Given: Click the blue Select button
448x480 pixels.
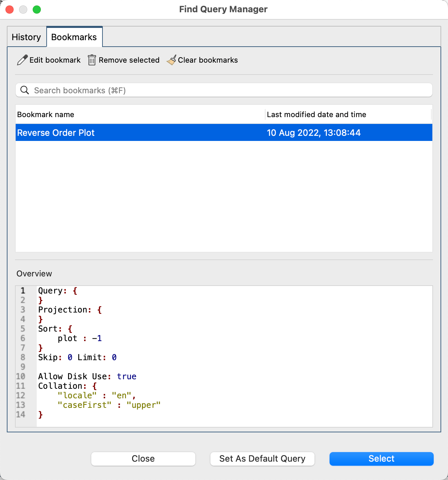Looking at the screenshot, I should pyautogui.click(x=381, y=459).
